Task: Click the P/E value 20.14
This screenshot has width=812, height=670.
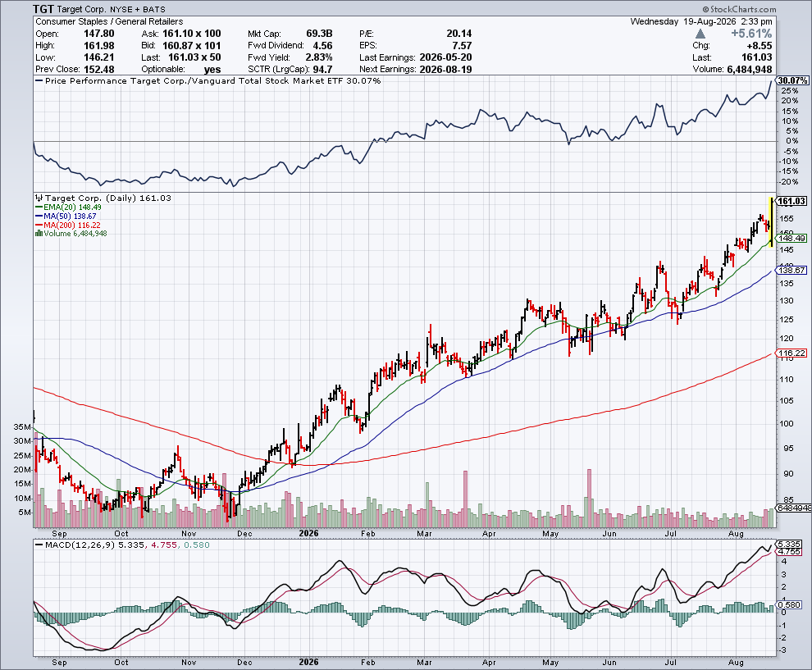Action: pos(458,34)
